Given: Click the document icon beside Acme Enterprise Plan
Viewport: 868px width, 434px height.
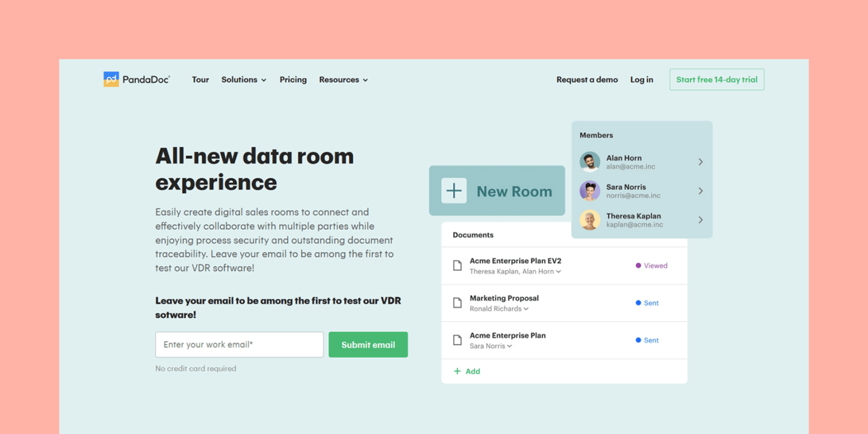Looking at the screenshot, I should [457, 340].
